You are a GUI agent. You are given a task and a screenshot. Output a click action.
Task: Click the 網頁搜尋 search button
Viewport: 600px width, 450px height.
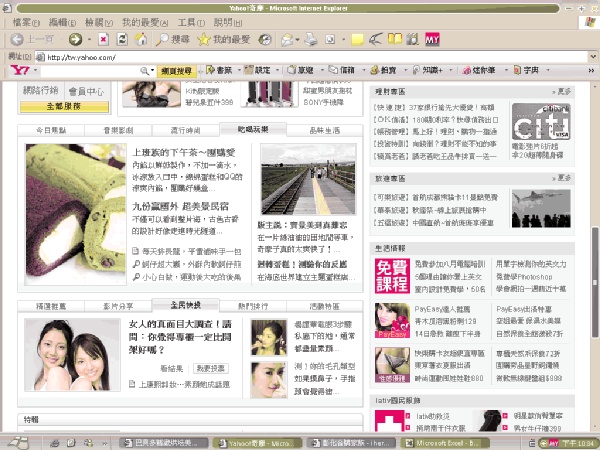(176, 71)
